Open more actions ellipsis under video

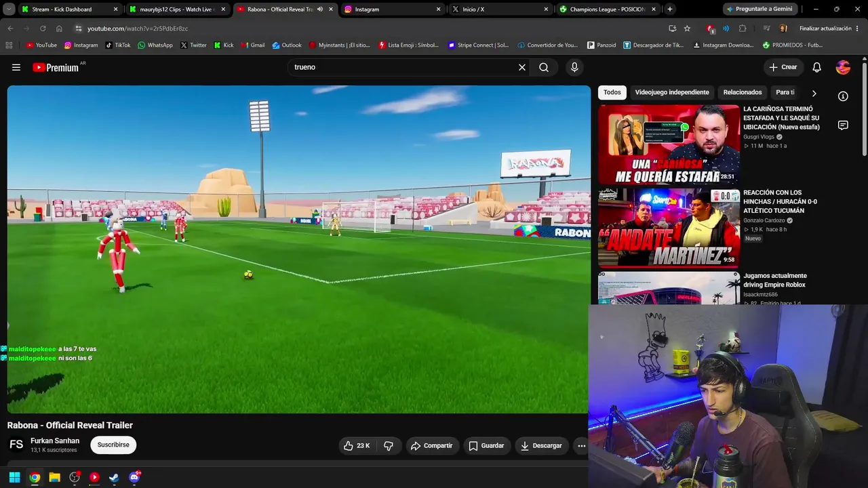(x=581, y=445)
